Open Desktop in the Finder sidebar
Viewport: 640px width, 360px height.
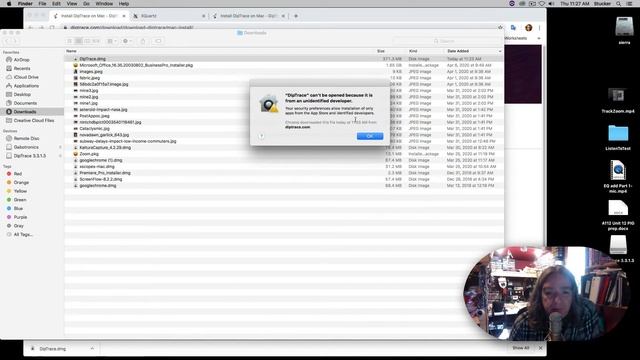tap(22, 94)
